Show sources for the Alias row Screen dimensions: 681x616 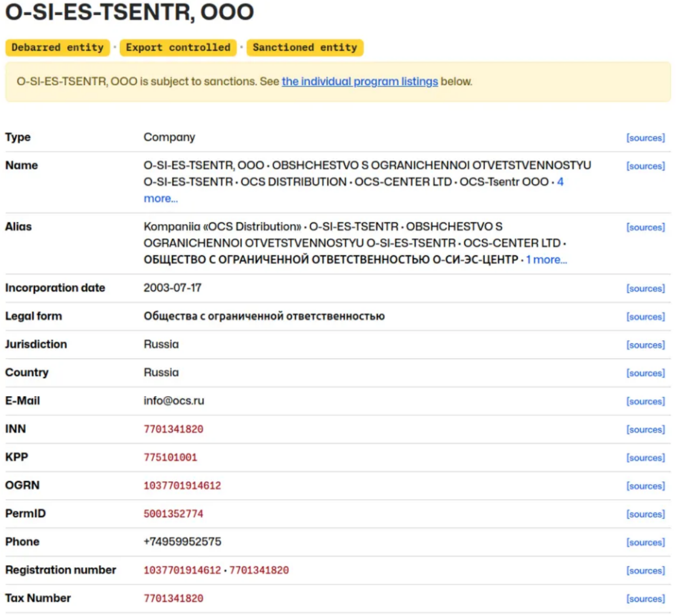[645, 227]
